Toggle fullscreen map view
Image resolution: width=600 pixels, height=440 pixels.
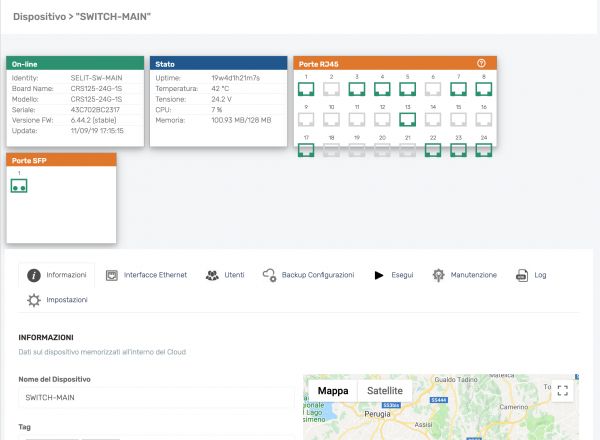(x=562, y=391)
